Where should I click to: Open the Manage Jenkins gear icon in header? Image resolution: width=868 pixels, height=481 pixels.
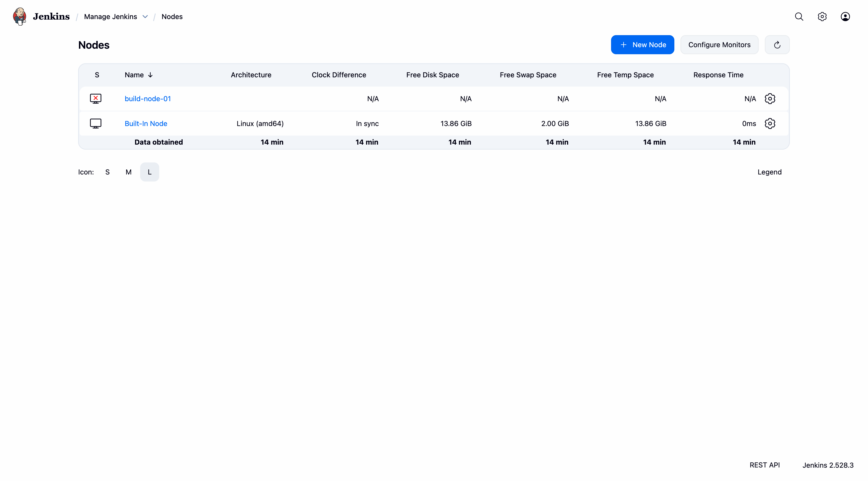point(822,17)
